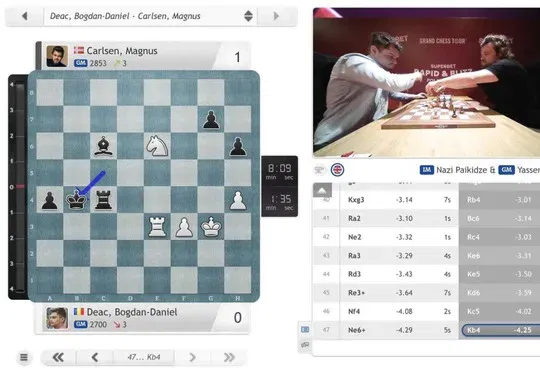540x372 pixels.
Task: Select the white pawn on h4
Action: click(238, 201)
